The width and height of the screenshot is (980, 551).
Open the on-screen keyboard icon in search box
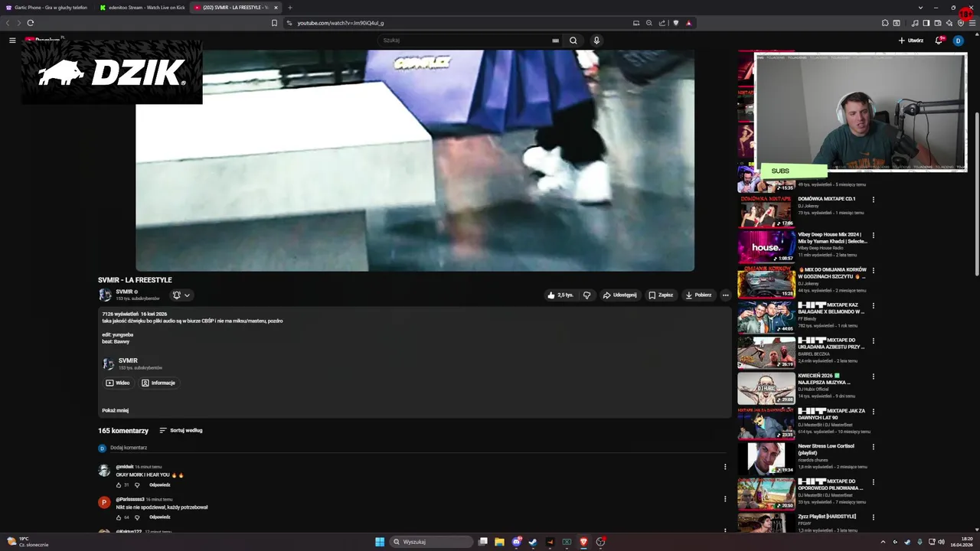tap(555, 41)
